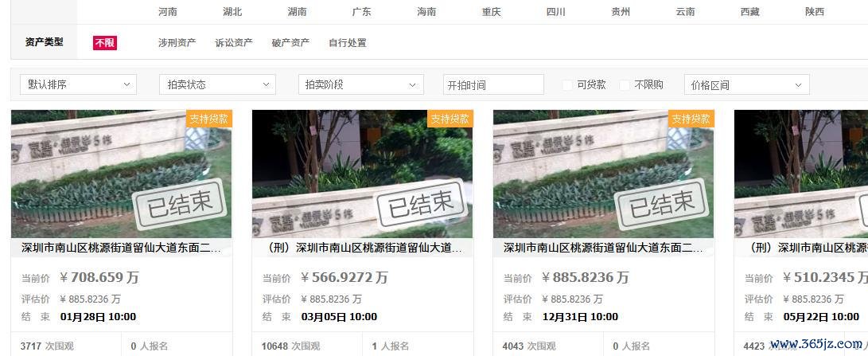Open title link of 03月05日 listing
Screen dimensions: 868x356
tap(363, 248)
